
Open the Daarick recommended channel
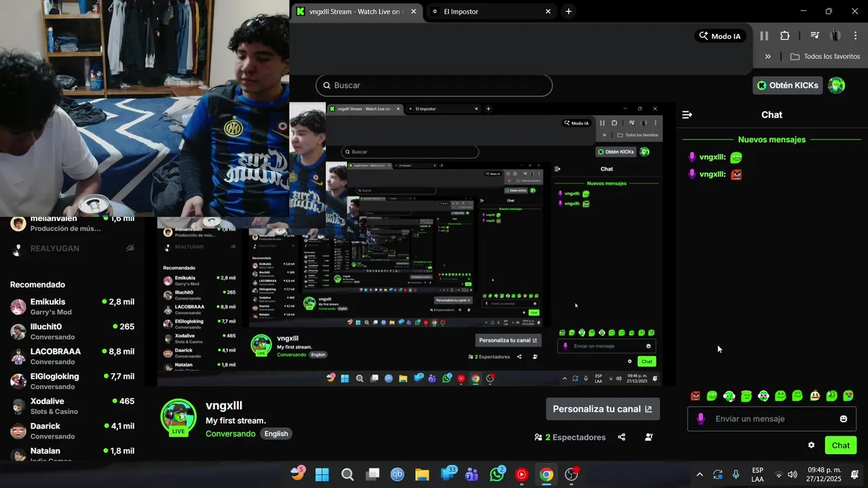(73, 431)
